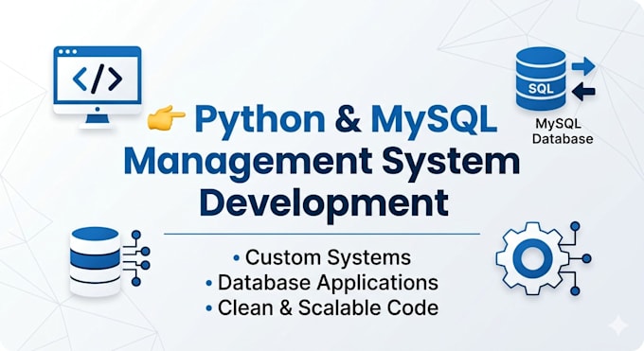The width and height of the screenshot is (644, 351).
Task: Click the 'Database Applications' bullet text
Action: coord(328,283)
